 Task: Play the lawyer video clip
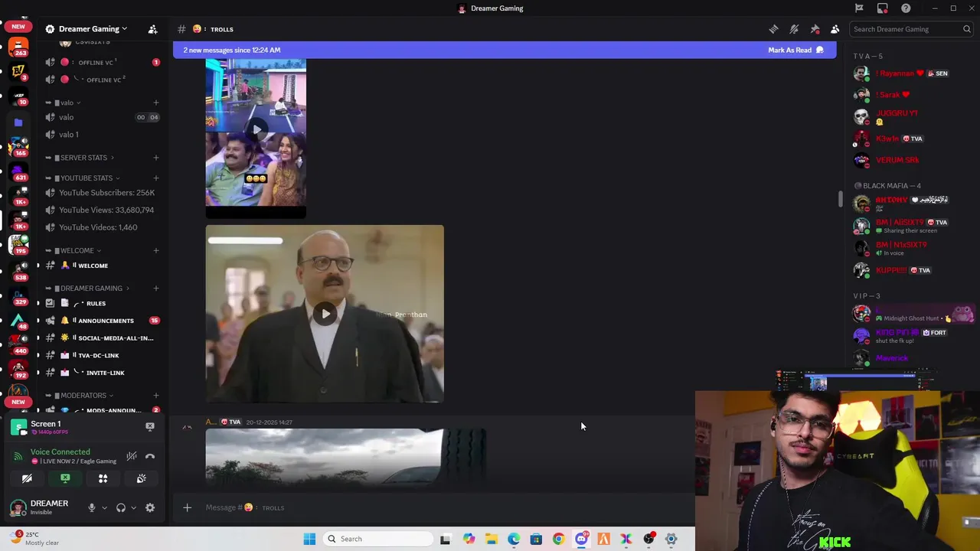(x=325, y=314)
